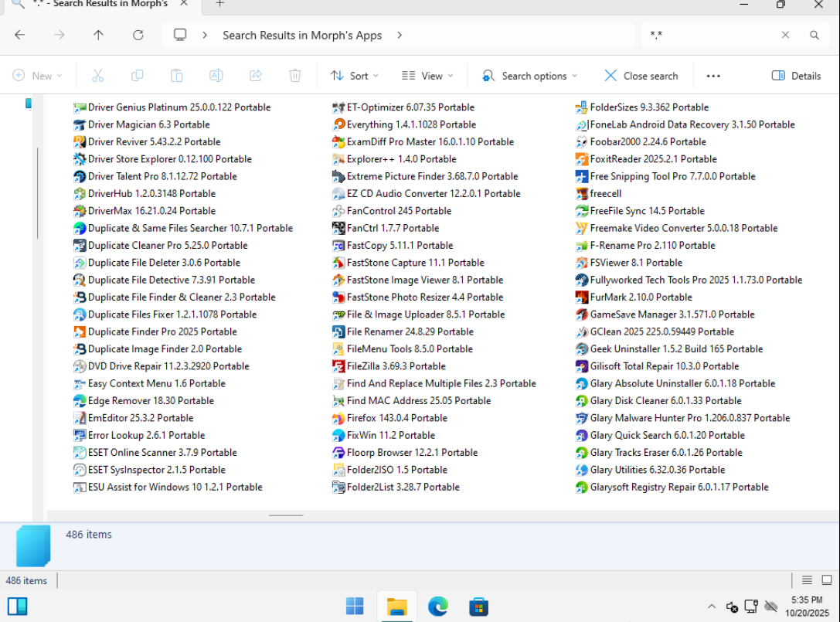
Task: Open the Search options dropdown
Action: [529, 76]
